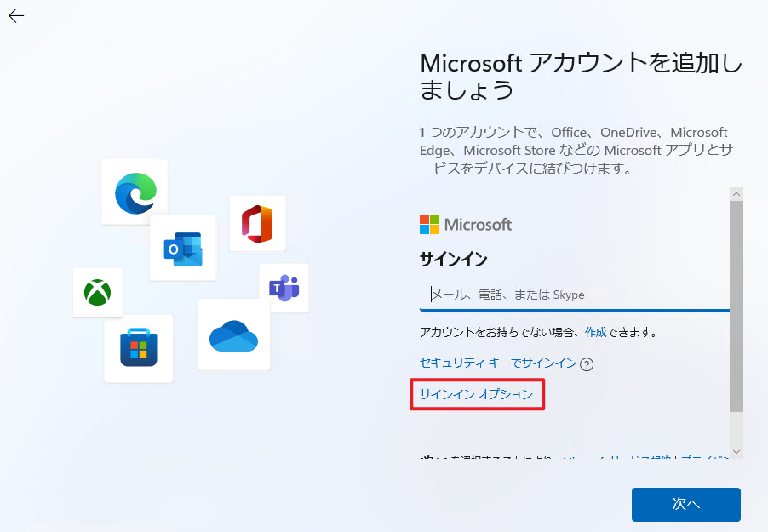Click the Xbox app icon
Screen dimensions: 768x532
point(97,293)
